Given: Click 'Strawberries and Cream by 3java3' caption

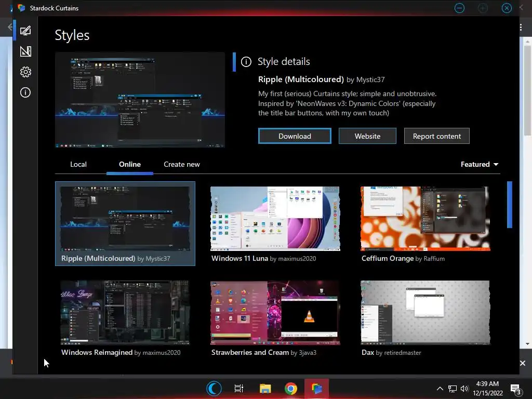Looking at the screenshot, I should (263, 353).
